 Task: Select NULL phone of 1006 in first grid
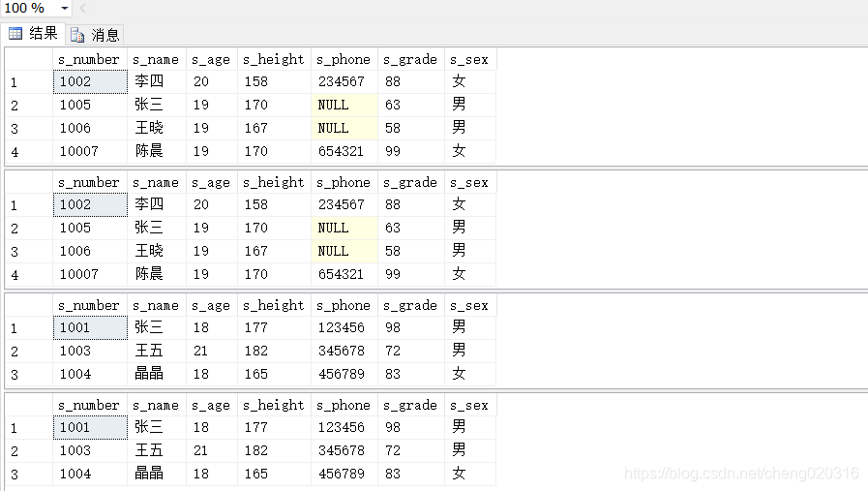344,129
